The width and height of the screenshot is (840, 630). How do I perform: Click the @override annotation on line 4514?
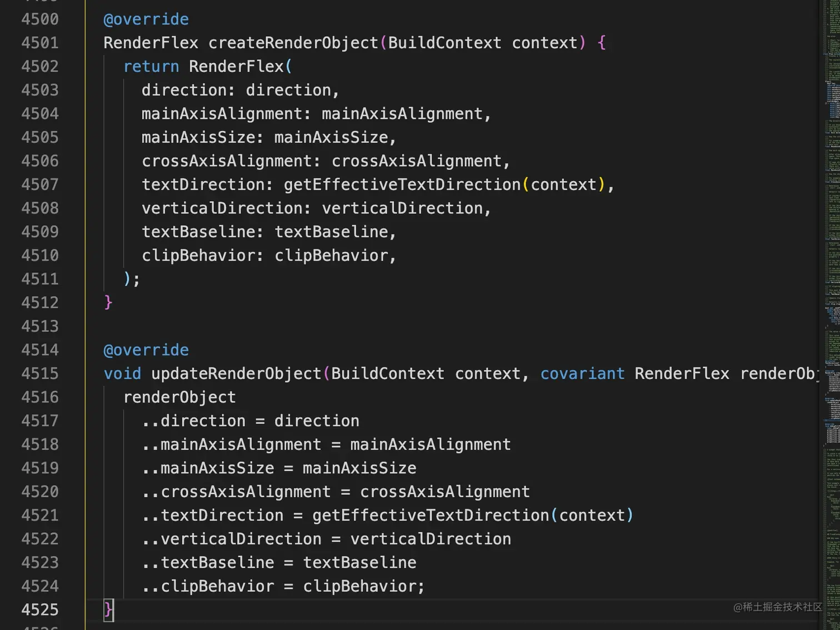[146, 350]
